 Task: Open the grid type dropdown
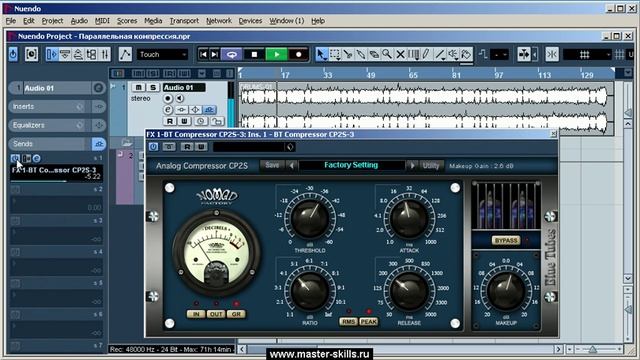click(x=587, y=54)
